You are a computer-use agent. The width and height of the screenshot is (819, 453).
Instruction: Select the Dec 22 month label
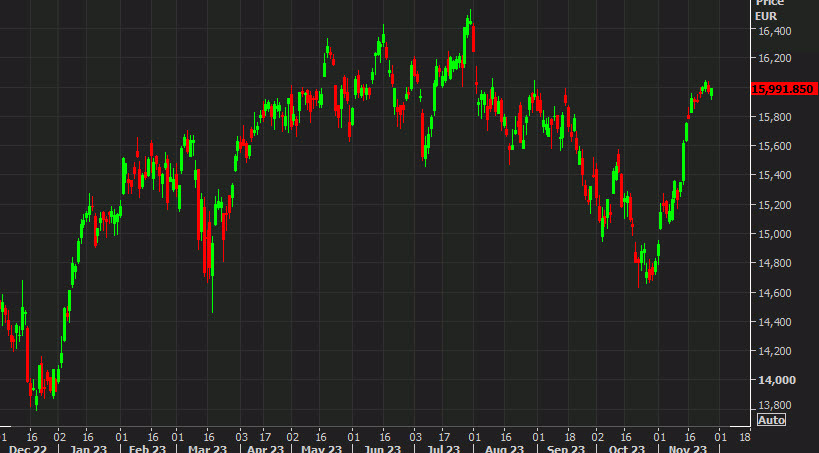click(28, 448)
